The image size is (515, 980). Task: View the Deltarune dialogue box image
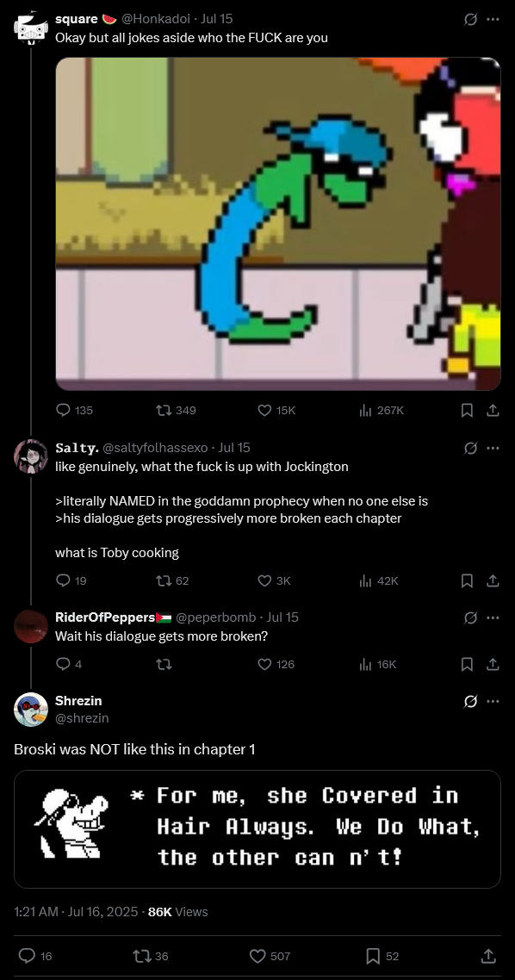(257, 829)
